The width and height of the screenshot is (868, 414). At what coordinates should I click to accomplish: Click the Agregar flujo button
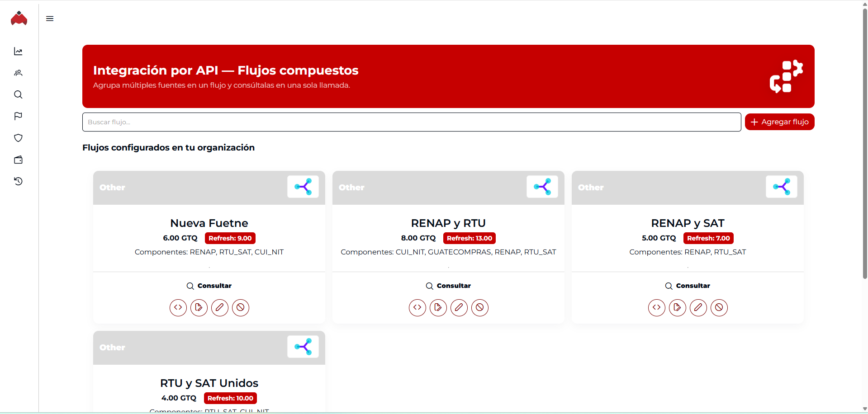tap(779, 122)
